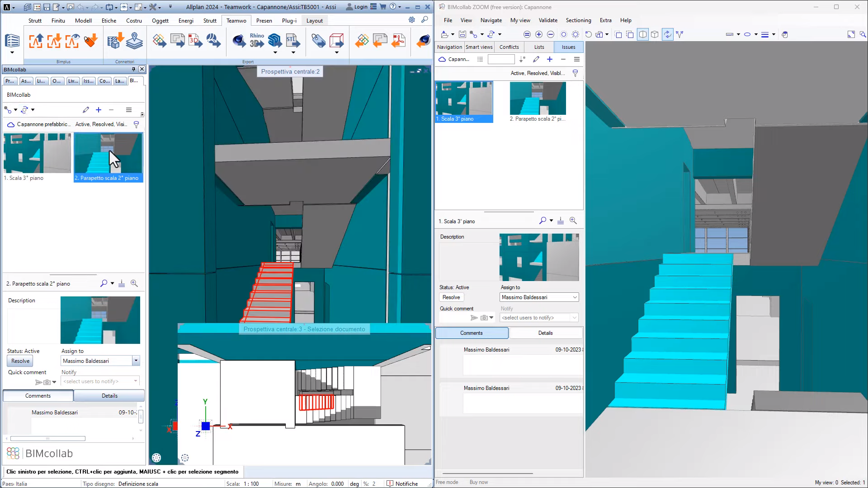
Task: Expand the snapshot camera dropdown in ZOOM panel
Action: [x=491, y=318]
